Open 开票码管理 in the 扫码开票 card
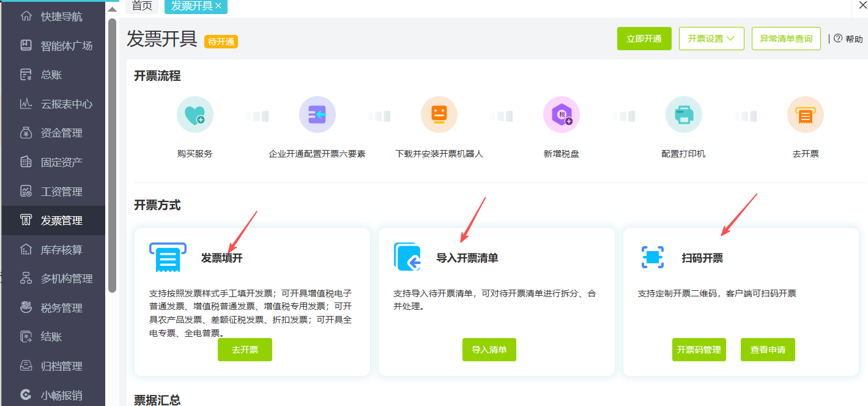The image size is (868, 406). click(x=699, y=349)
